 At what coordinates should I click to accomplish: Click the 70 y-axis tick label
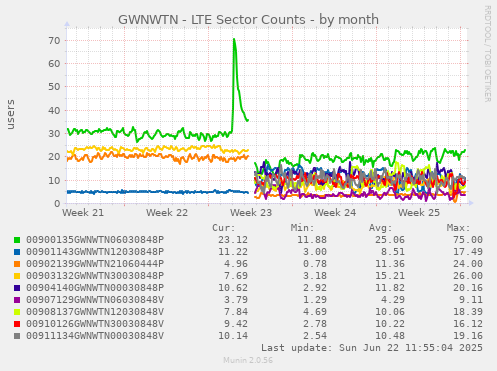tap(54, 41)
